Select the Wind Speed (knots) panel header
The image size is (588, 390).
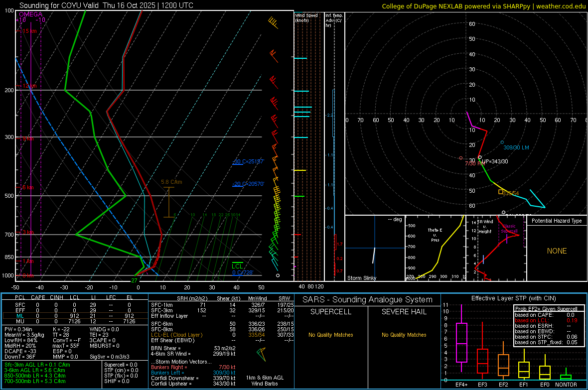pyautogui.click(x=306, y=17)
